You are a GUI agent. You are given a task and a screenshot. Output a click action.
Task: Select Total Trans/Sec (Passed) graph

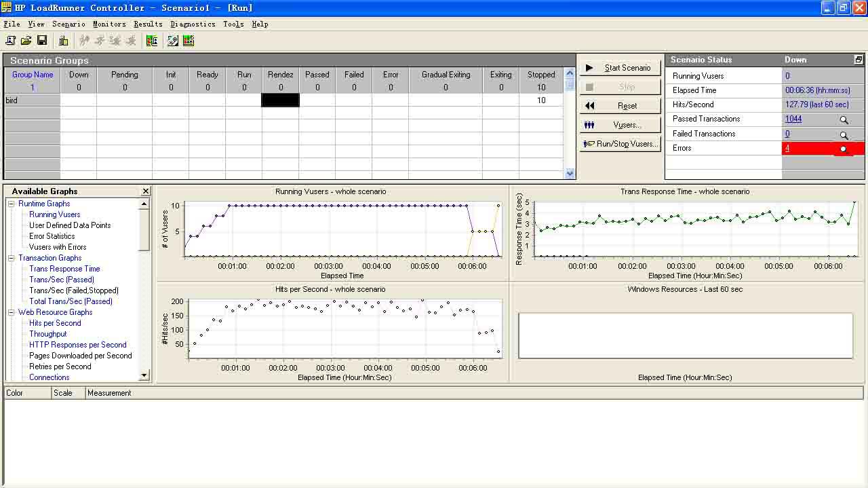(x=71, y=301)
